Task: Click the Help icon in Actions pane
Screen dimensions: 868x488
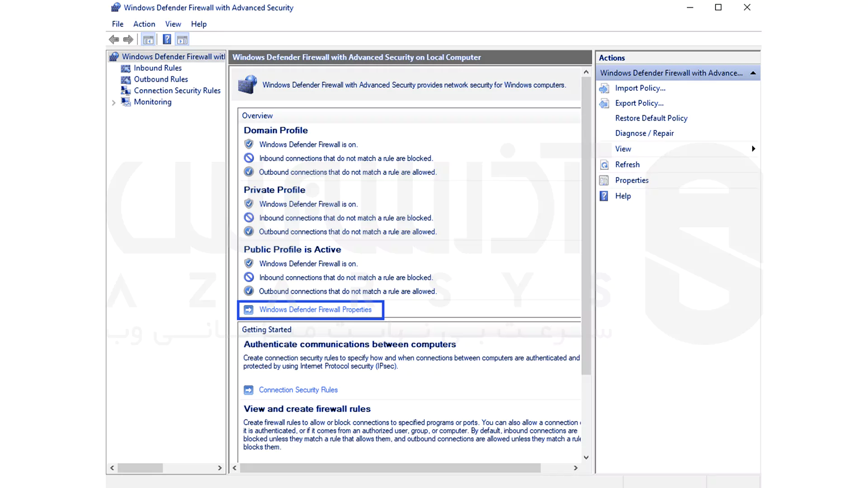Action: (x=604, y=196)
